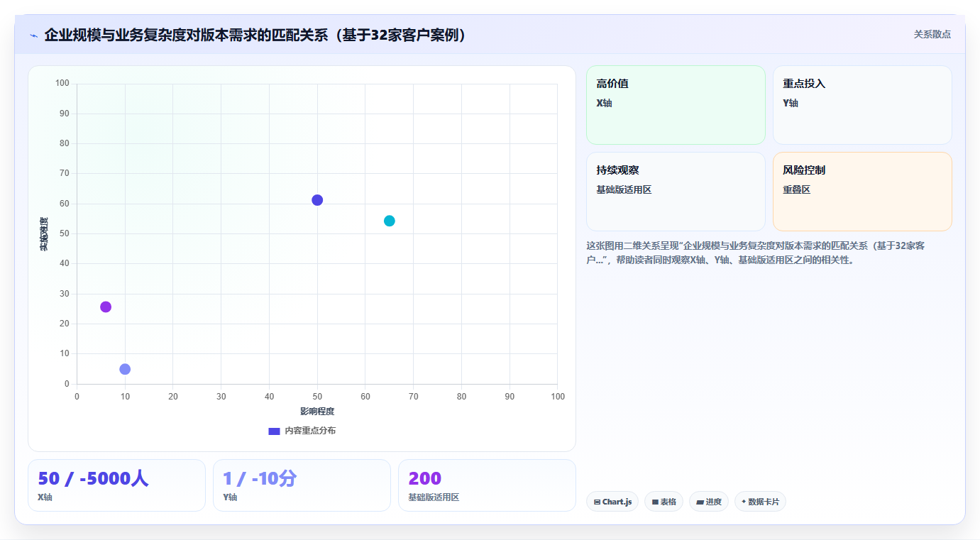Open the 风险控制 quadrant card
The width and height of the screenshot is (980, 540).
click(x=862, y=192)
